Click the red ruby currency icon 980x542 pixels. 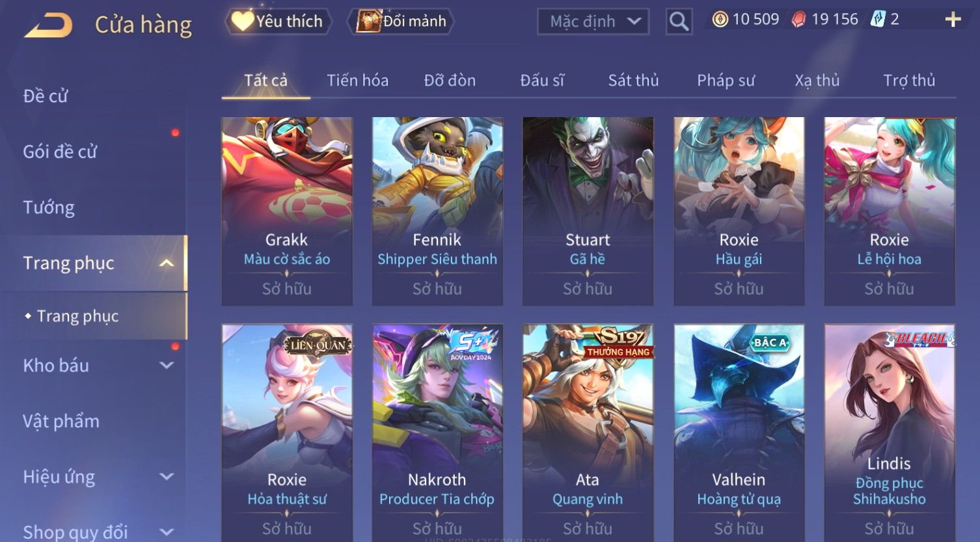798,20
